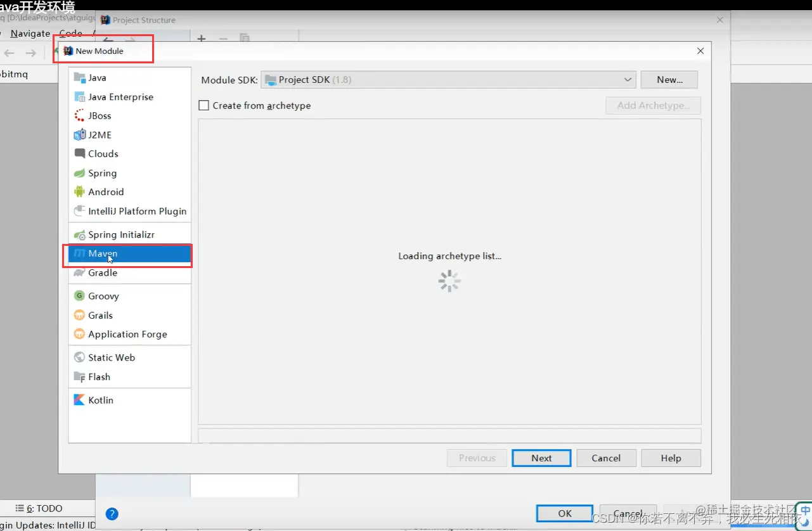This screenshot has width=812, height=531.
Task: Click Cancel in New Module dialog
Action: coord(606,458)
